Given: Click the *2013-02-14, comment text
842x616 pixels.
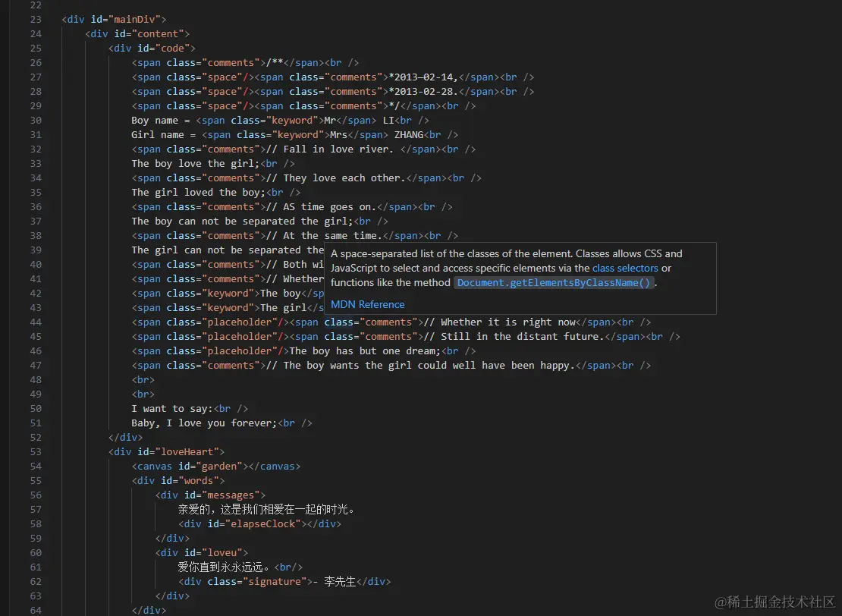Looking at the screenshot, I should (423, 77).
